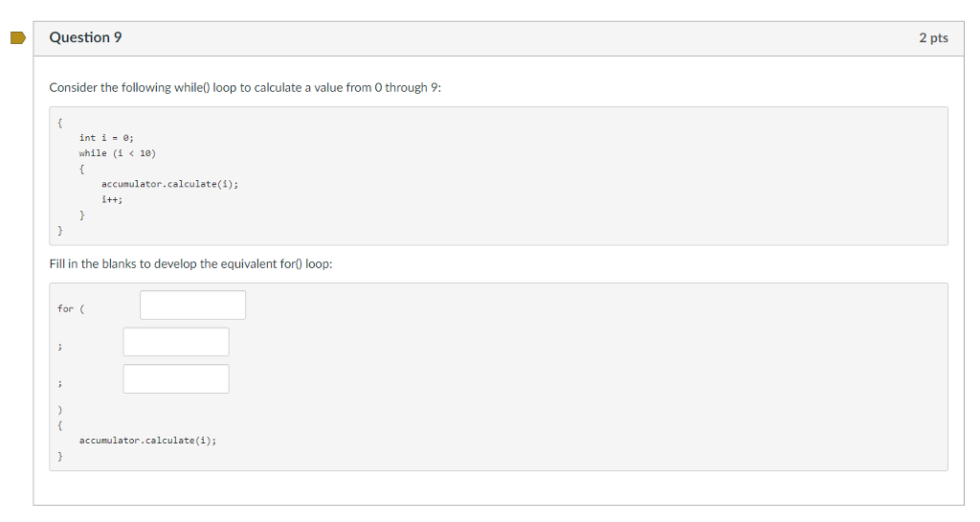Click the "Consider the following while() loop" prompt
The image size is (980, 522).
[x=245, y=87]
